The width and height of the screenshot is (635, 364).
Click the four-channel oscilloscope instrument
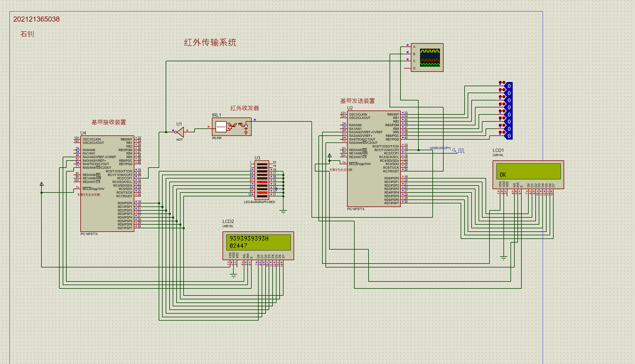(x=427, y=58)
